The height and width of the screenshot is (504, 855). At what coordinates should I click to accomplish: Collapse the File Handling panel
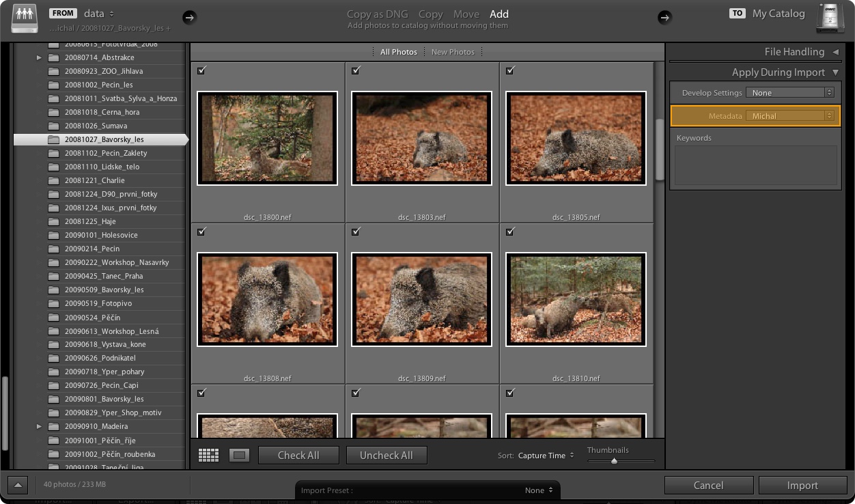[835, 52]
